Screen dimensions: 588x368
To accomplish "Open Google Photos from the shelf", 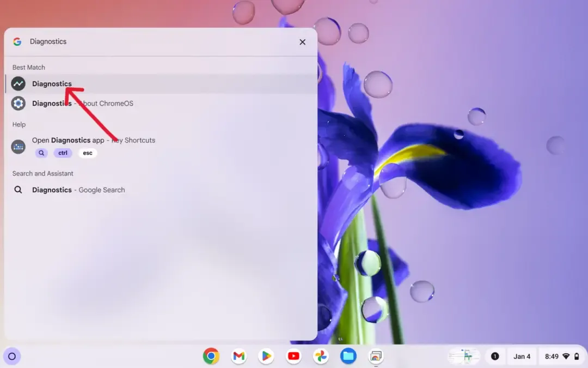I will tap(321, 356).
